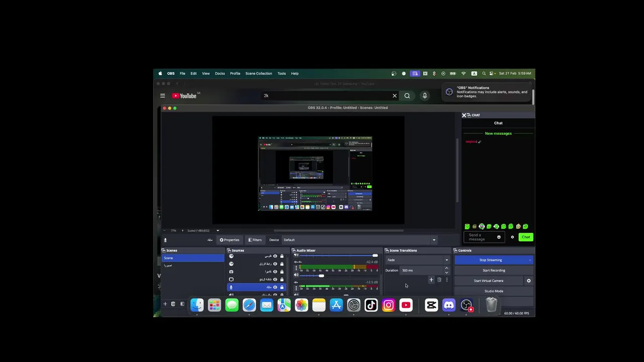Open Instagram from the dock
This screenshot has width=644, height=362.
coord(388,305)
